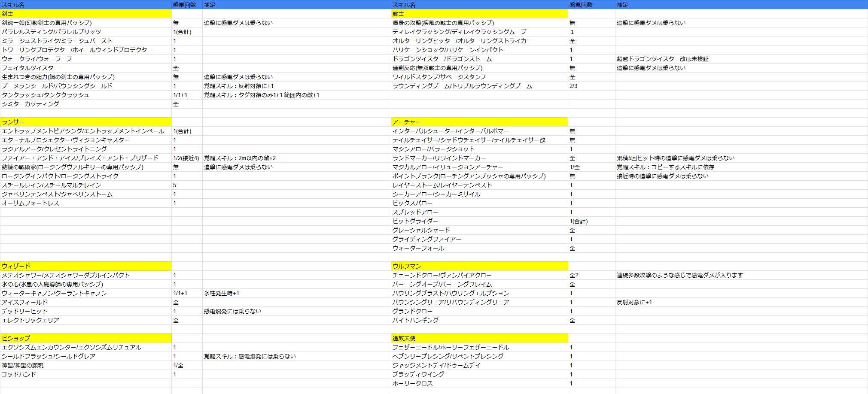Click the ゴッドハンド skill cell
This screenshot has width=868, height=394.
click(86, 374)
